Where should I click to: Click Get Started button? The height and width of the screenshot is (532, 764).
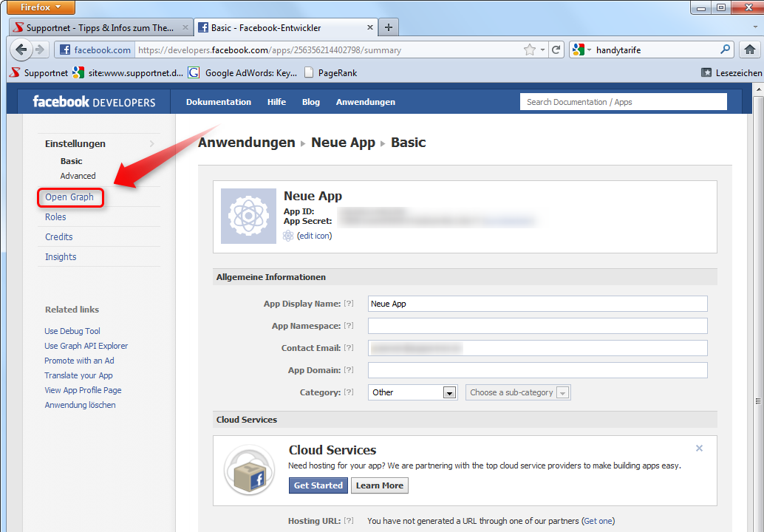pos(318,485)
